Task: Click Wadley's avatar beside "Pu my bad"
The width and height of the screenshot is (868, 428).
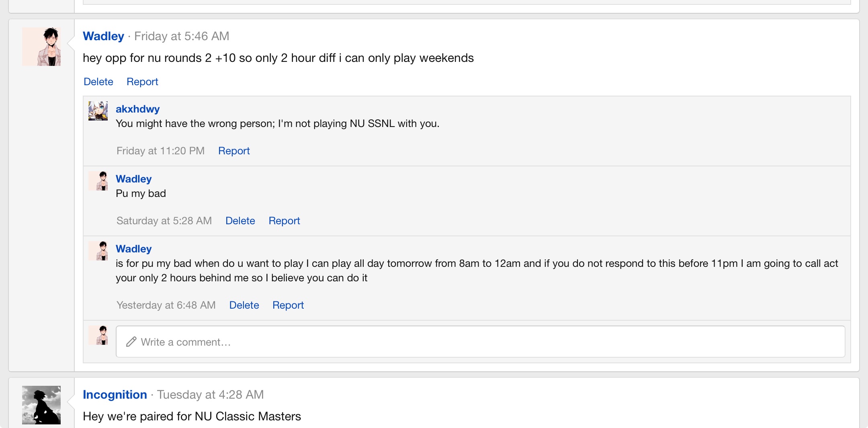Action: [98, 181]
